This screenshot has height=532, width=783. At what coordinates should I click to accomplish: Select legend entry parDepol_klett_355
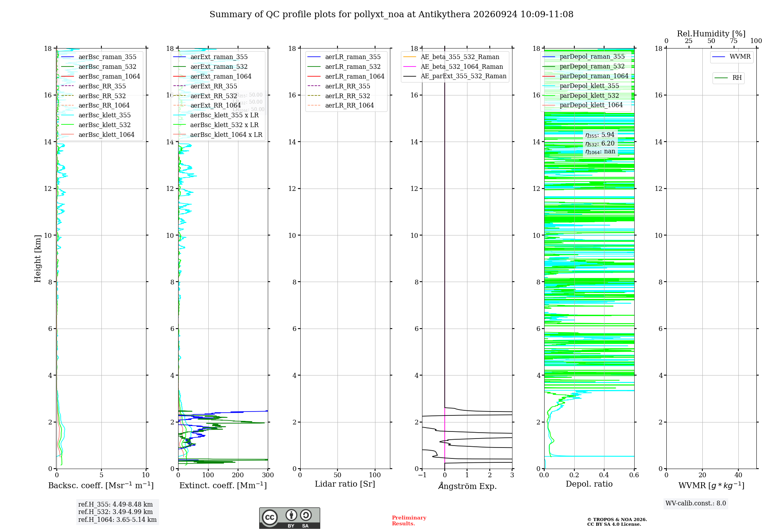(x=581, y=86)
